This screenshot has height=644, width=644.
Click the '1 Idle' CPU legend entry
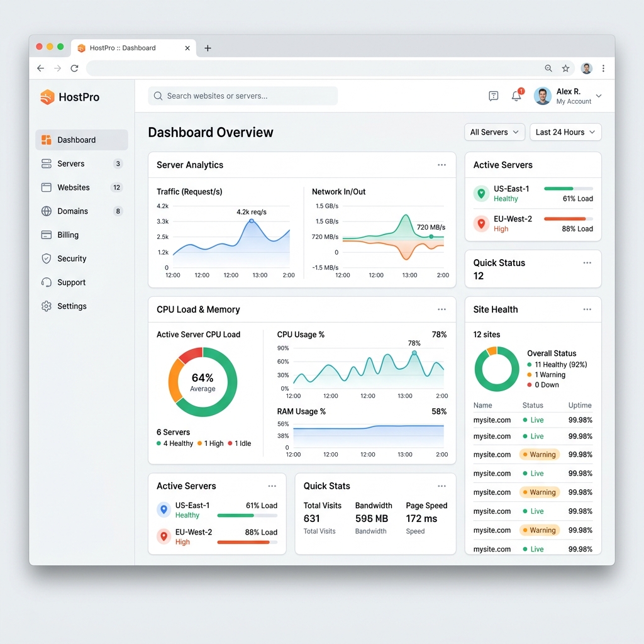coord(240,443)
